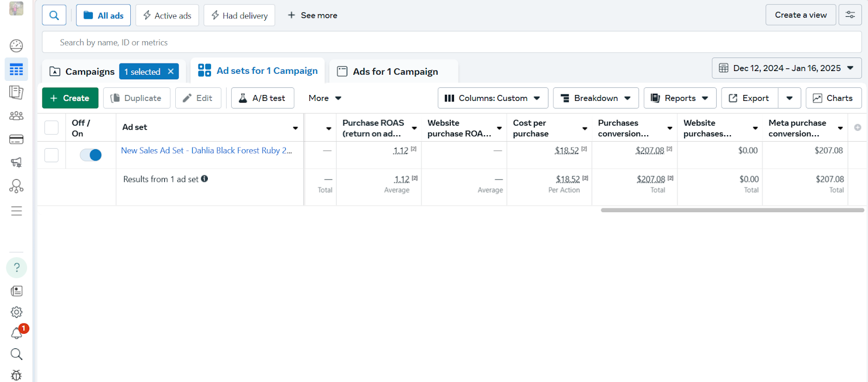Expand the Columns: Custom dropdown
The height and width of the screenshot is (382, 868).
[x=493, y=98]
